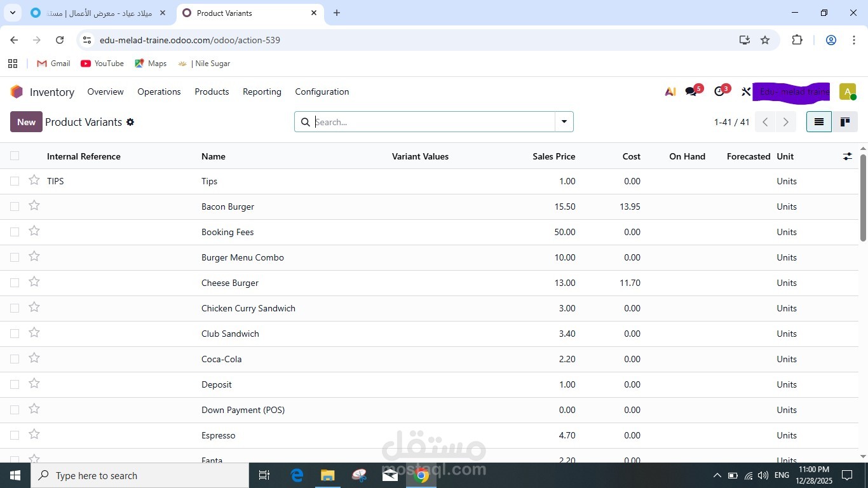
Task: Select the Chicken Curry Sandwich checkbox
Action: 15,308
